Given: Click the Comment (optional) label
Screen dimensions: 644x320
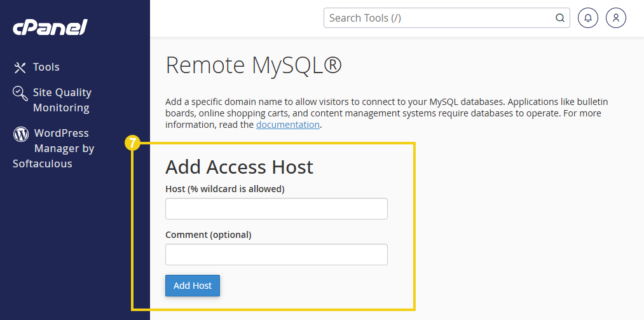Looking at the screenshot, I should pyautogui.click(x=209, y=235).
